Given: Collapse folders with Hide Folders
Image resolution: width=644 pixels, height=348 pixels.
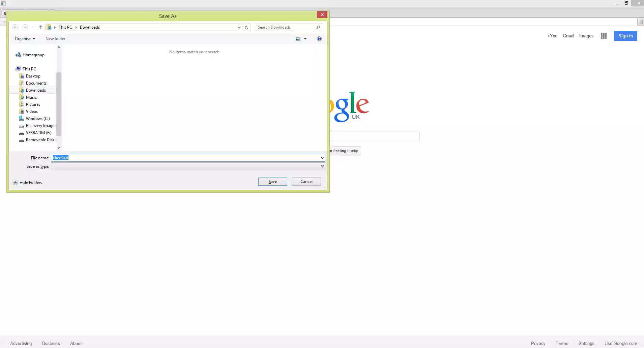Looking at the screenshot, I should [x=27, y=182].
